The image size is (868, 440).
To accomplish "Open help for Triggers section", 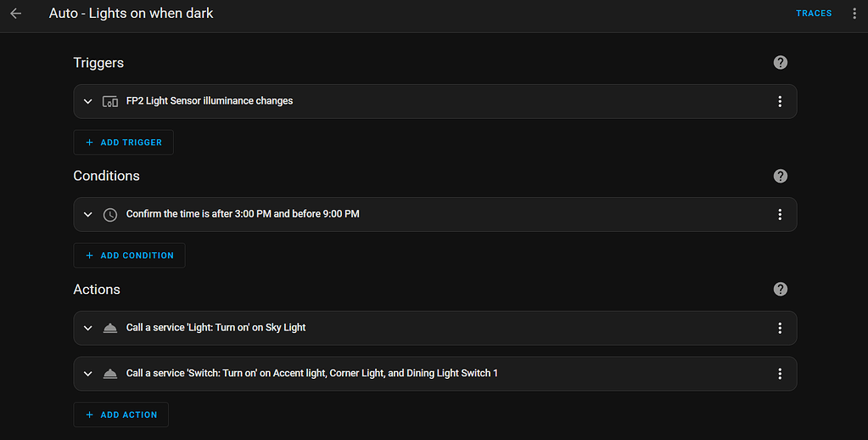I will pyautogui.click(x=781, y=63).
